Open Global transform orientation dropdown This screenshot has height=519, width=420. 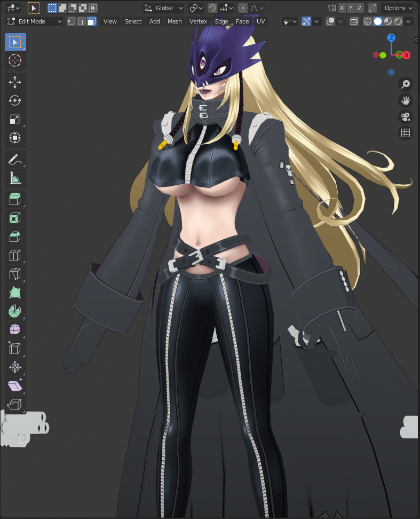tap(163, 8)
